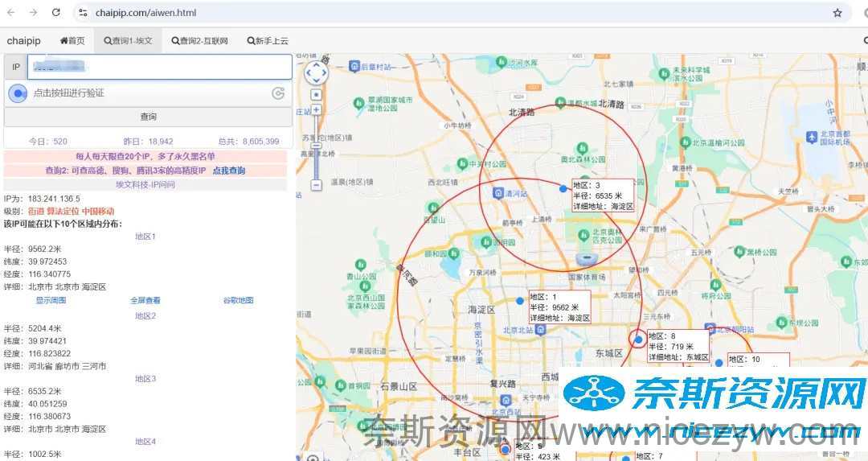Image resolution: width=868 pixels, height=461 pixels.
Task: Zoom out the map with minus button
Action: click(316, 184)
